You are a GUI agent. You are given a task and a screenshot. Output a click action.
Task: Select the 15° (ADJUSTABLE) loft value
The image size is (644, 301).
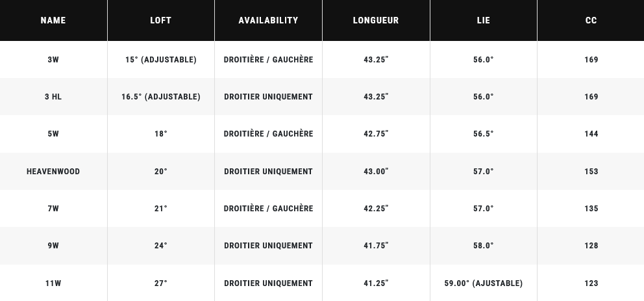tap(160, 60)
